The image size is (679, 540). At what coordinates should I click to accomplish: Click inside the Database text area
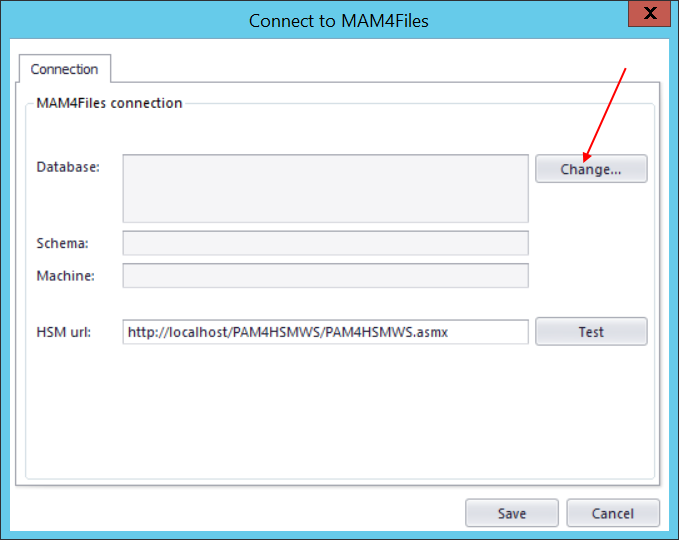(325, 188)
